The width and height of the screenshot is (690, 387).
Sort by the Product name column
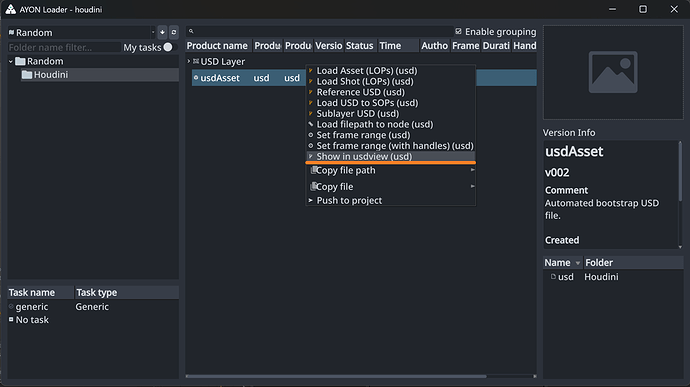[218, 46]
